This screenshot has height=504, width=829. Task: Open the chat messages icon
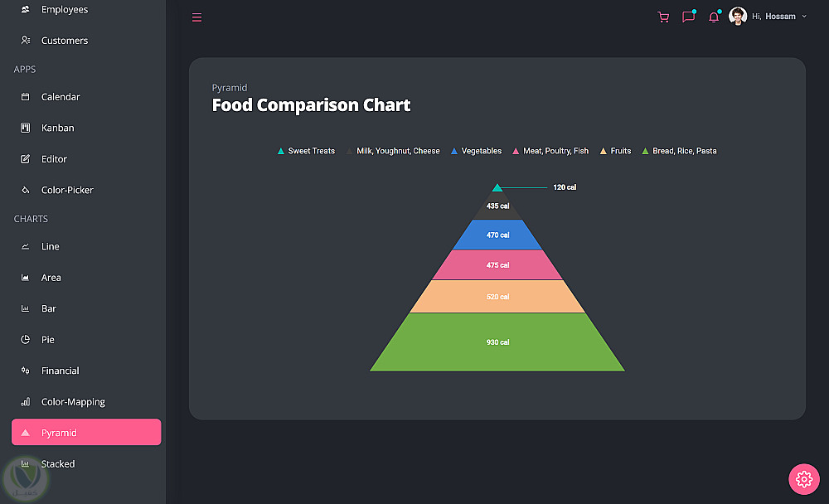click(x=688, y=17)
